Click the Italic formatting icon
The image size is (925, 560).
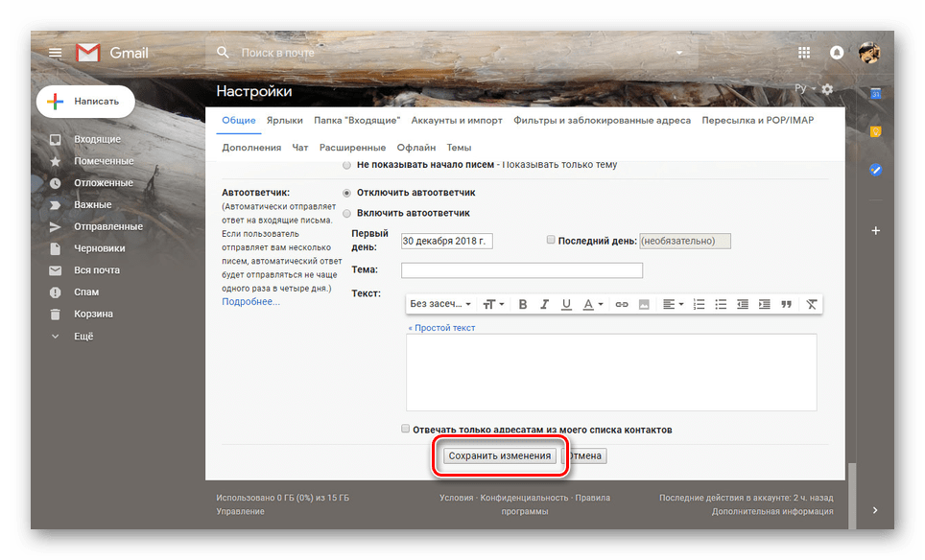(544, 304)
